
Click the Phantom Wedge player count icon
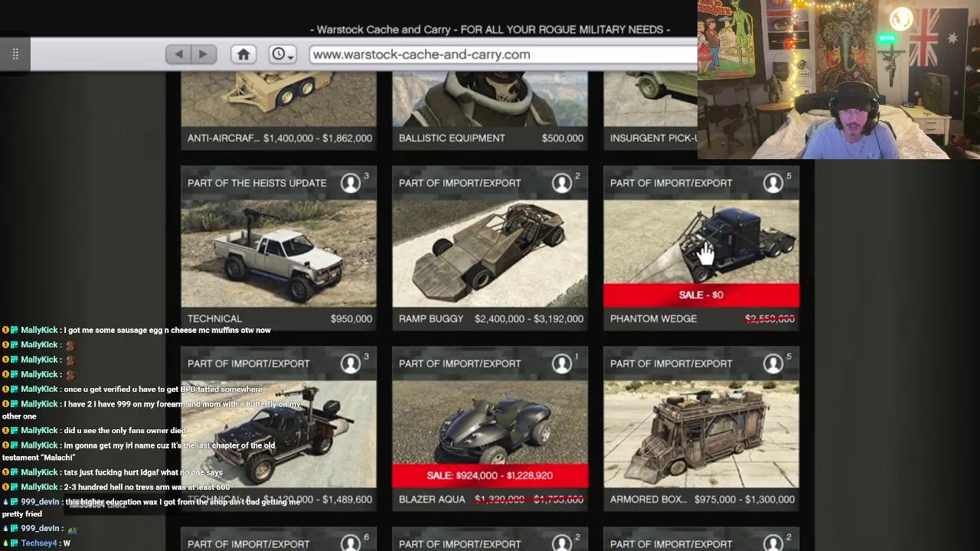click(773, 183)
